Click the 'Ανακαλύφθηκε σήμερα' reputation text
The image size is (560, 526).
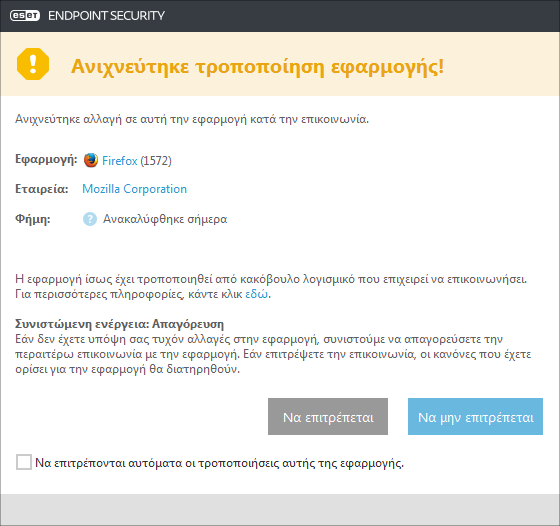165,219
